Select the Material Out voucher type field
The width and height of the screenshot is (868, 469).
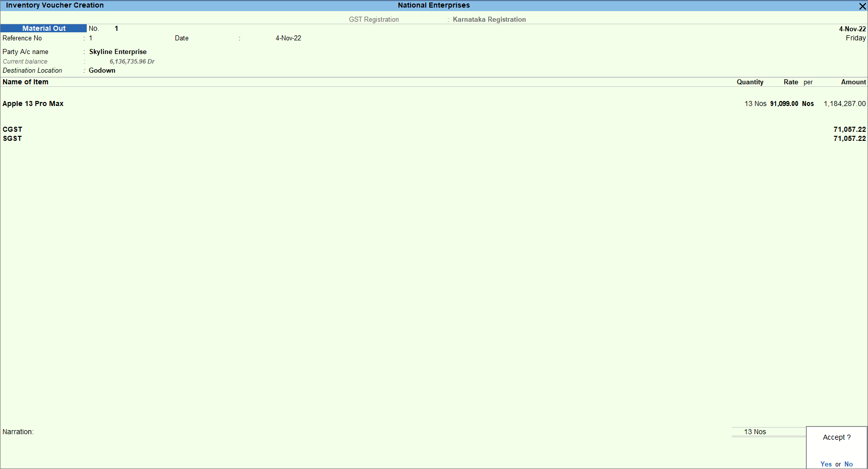coord(44,28)
